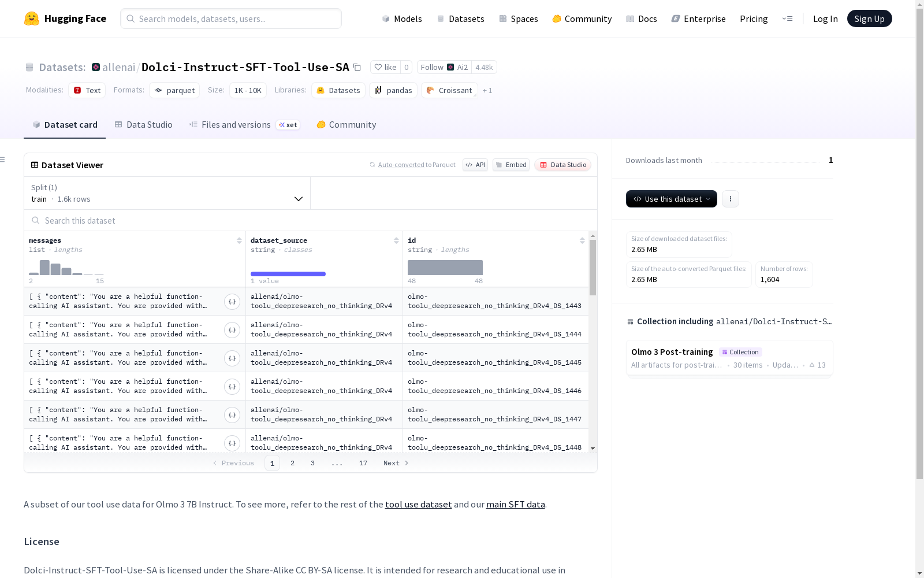Select the 1K - 10K size tag
This screenshot has width=924, height=578.
pyautogui.click(x=248, y=90)
